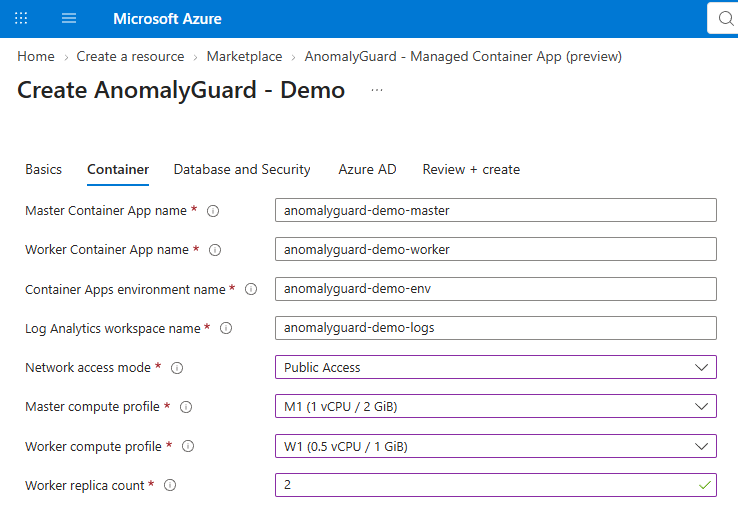Show info for Worker replica count
The height and width of the screenshot is (512, 738).
pos(170,485)
